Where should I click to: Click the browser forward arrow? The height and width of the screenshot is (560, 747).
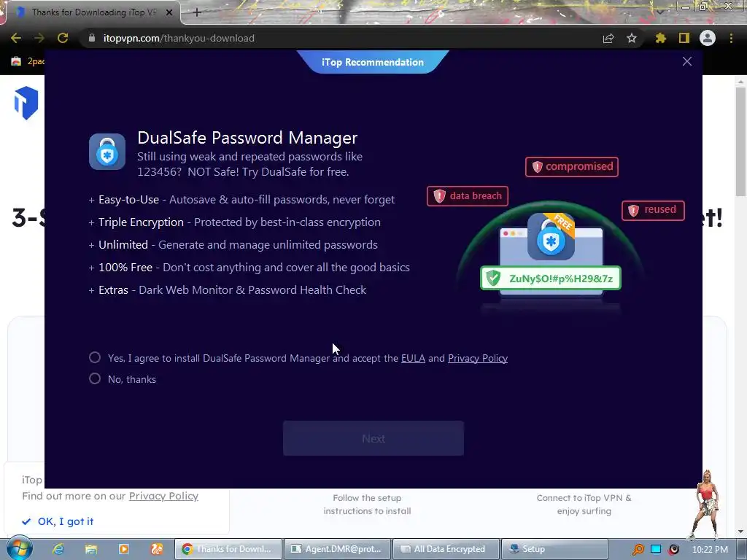pos(39,38)
